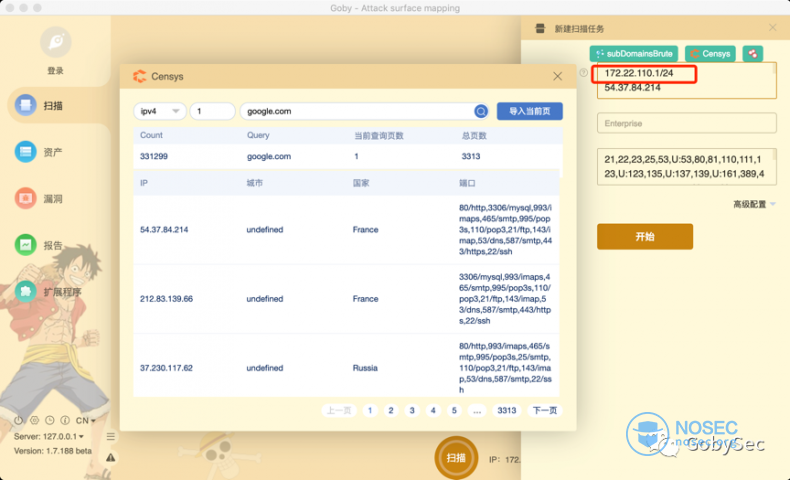Click the clock history icon

[49, 420]
